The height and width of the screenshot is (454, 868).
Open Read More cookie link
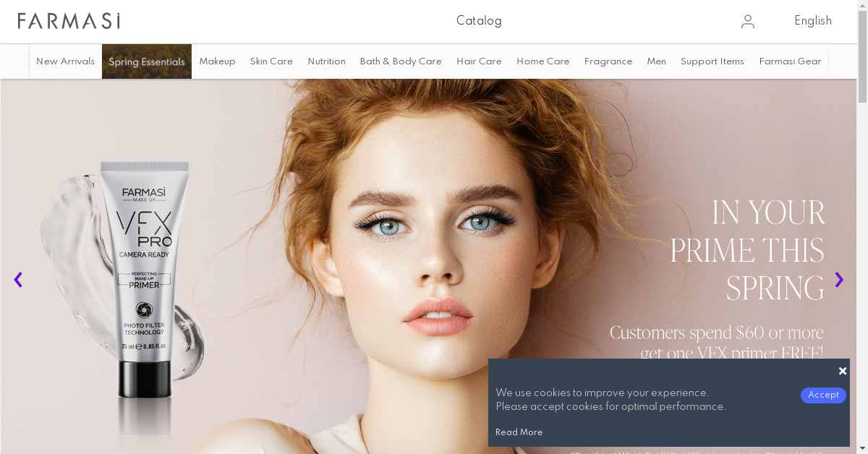point(519,432)
